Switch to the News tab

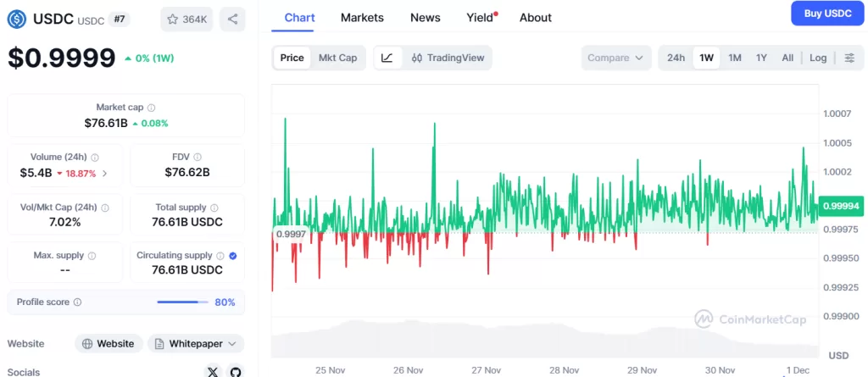425,17
